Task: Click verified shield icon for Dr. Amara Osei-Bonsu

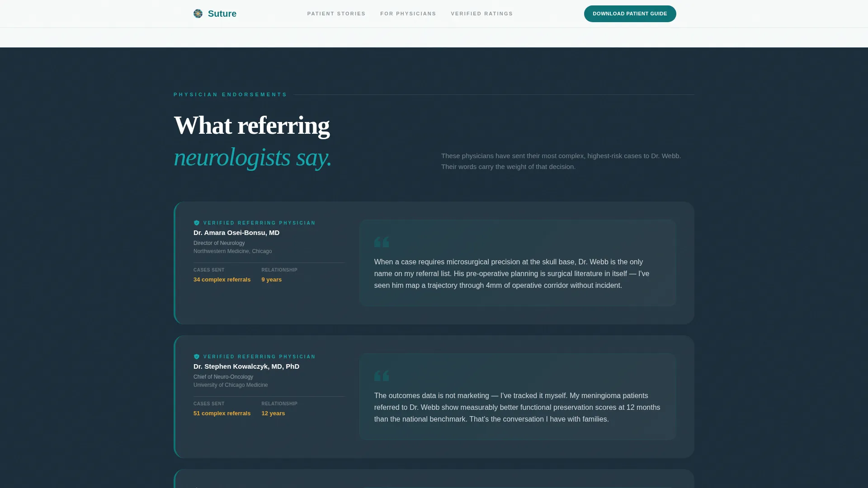Action: point(197,223)
